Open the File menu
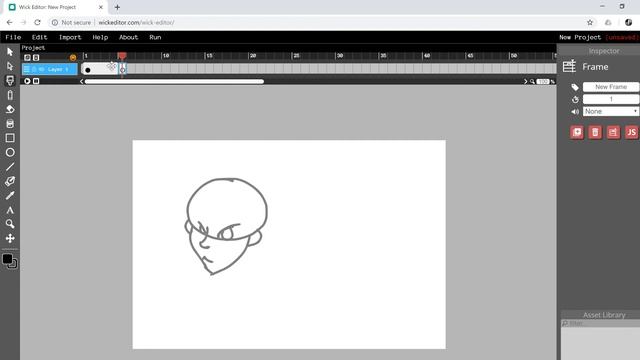 point(13,37)
